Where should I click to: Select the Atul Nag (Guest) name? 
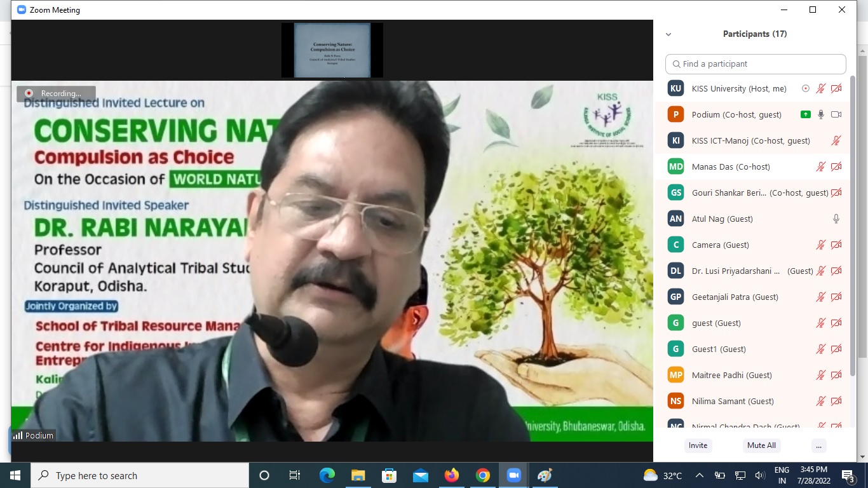722,219
